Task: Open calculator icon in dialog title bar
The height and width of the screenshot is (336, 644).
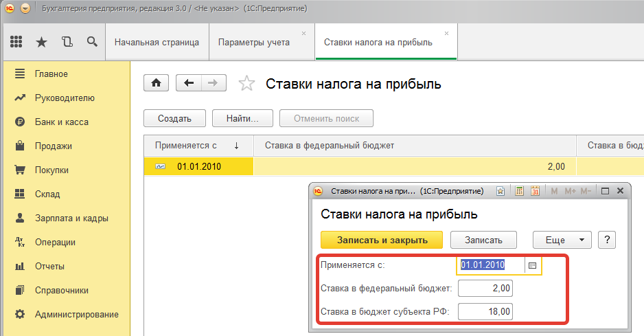Action: 519,191
